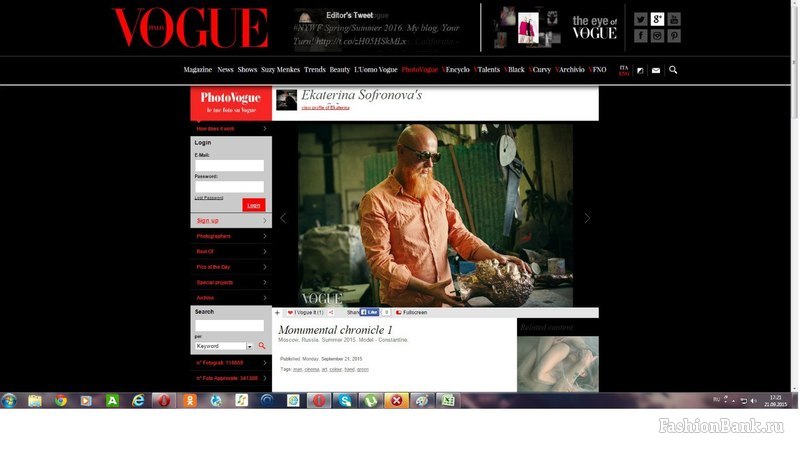Image resolution: width=800 pixels, height=450 pixels.
Task: Click the 'green' tag link
Action: pyautogui.click(x=362, y=369)
